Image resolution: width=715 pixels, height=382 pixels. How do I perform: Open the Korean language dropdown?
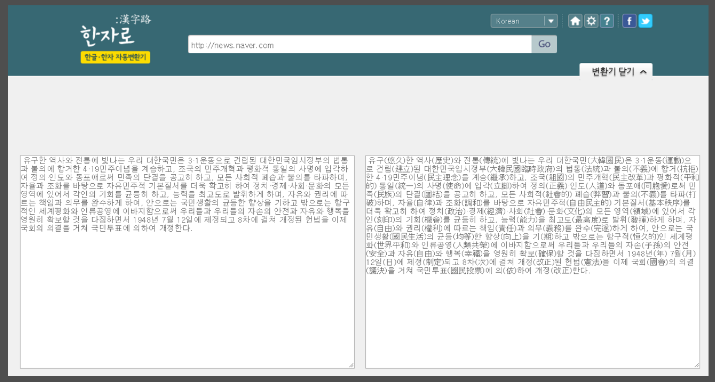524,21
